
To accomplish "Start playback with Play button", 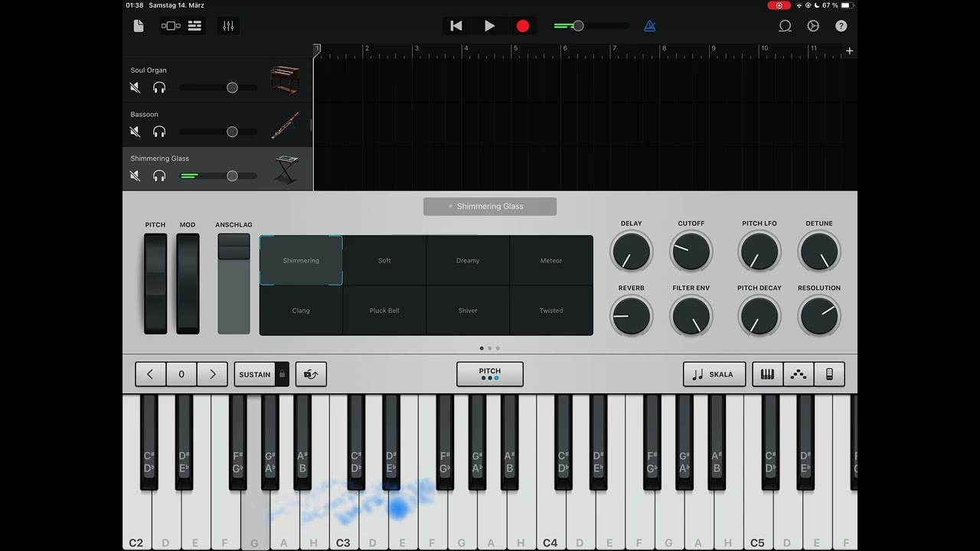I will [x=490, y=26].
